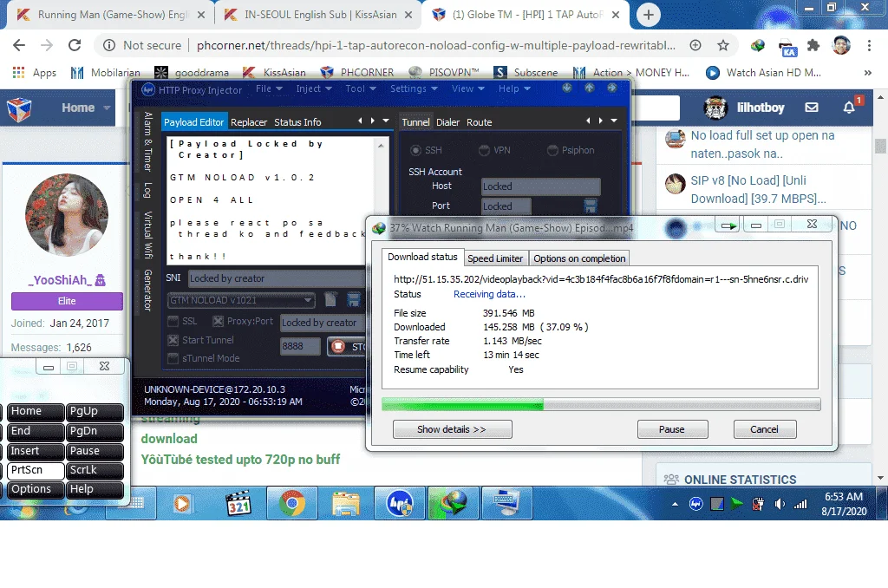Pause the download
Screen dimensions: 888x588
[x=672, y=429]
